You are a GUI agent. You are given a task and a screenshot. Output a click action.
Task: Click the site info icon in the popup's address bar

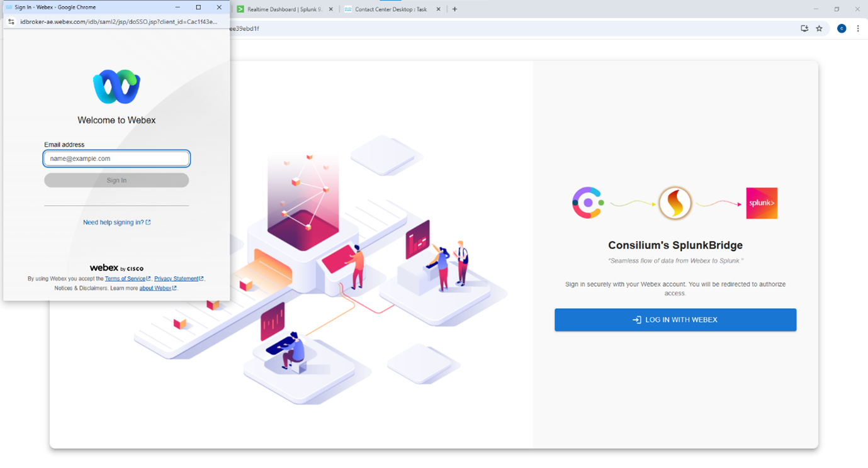[11, 21]
